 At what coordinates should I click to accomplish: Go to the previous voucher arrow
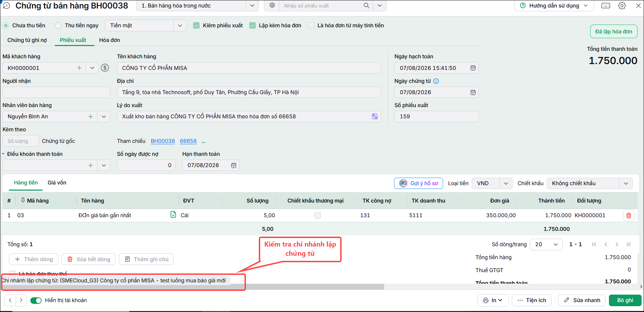(10, 300)
